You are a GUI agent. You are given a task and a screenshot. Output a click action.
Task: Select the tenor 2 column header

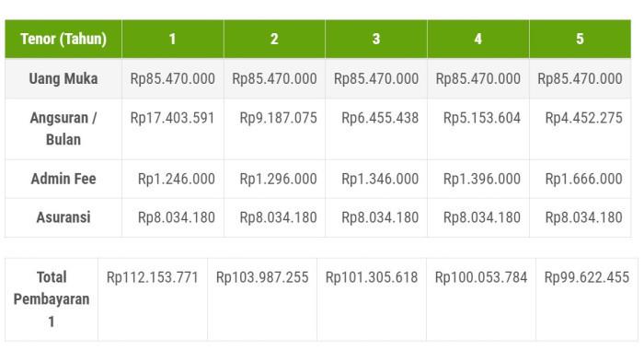pyautogui.click(x=274, y=39)
